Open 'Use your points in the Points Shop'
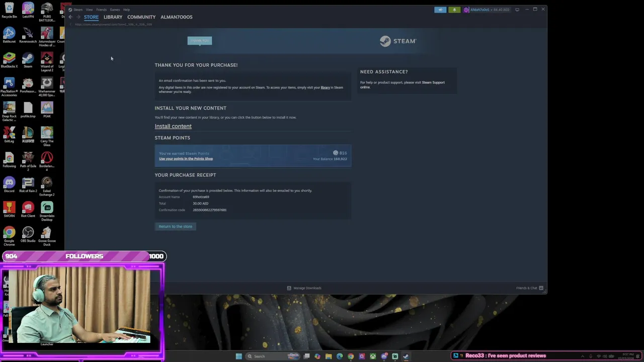The image size is (644, 362). pyautogui.click(x=186, y=159)
